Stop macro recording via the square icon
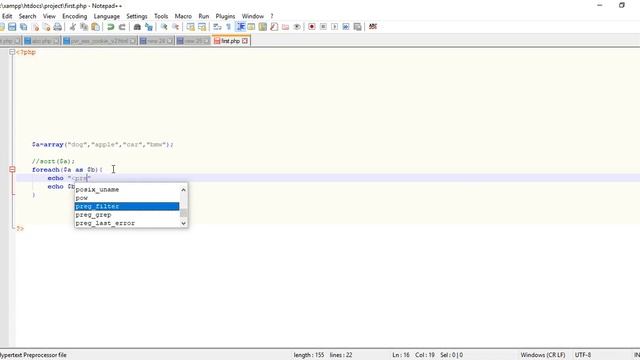Screen dimensions: 640x360 click(x=323, y=27)
